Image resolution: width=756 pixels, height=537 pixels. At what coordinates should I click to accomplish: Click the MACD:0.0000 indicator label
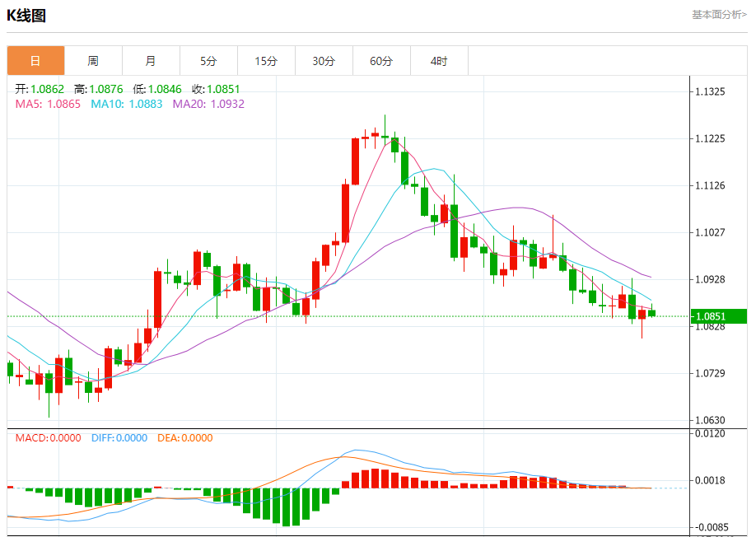49,437
